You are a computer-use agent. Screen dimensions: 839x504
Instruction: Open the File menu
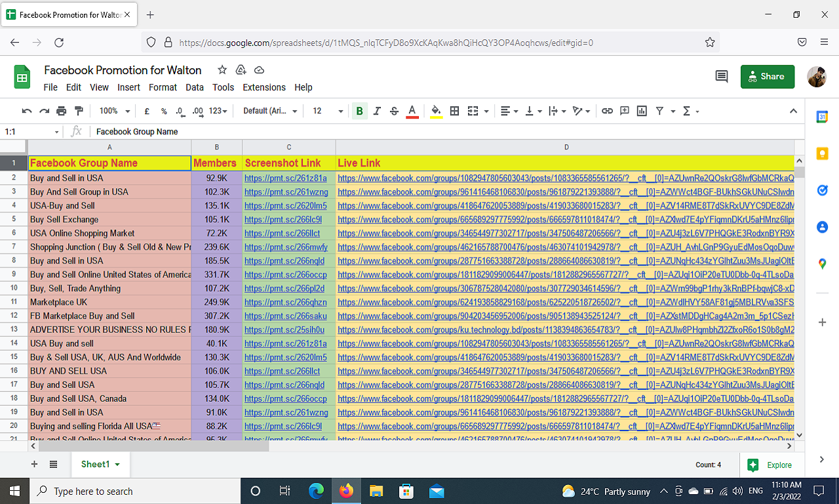(50, 87)
